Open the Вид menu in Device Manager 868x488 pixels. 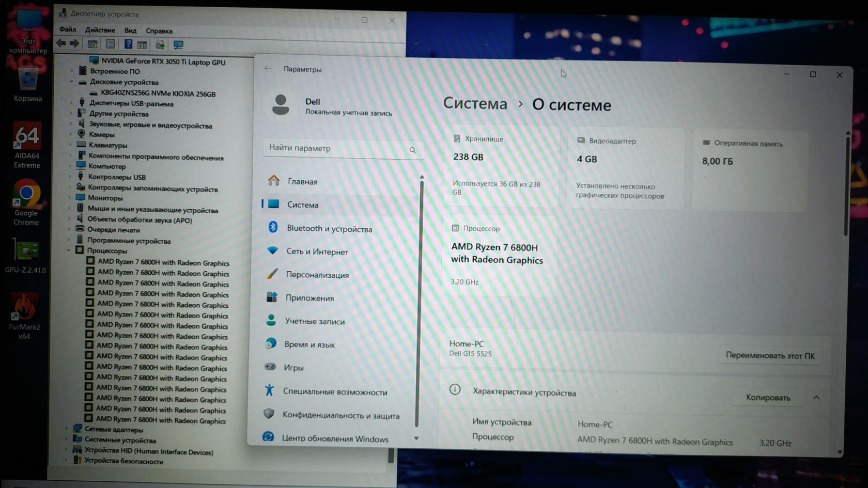(130, 30)
